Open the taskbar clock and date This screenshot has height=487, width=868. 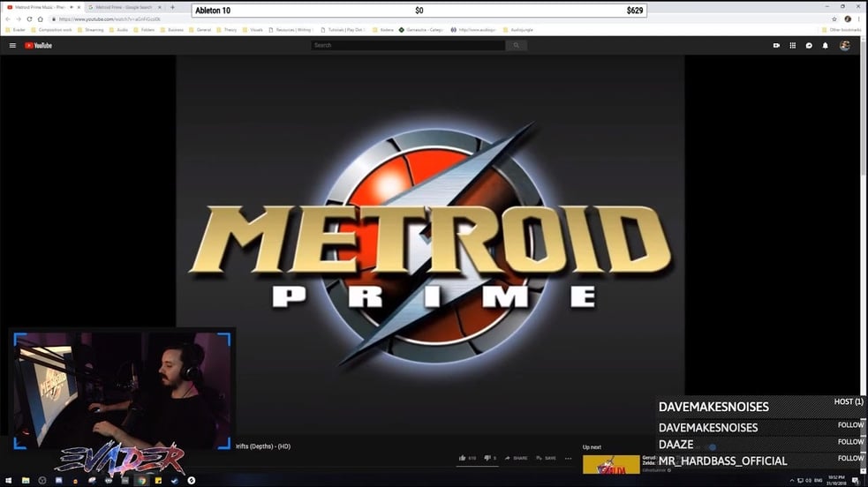click(x=836, y=480)
